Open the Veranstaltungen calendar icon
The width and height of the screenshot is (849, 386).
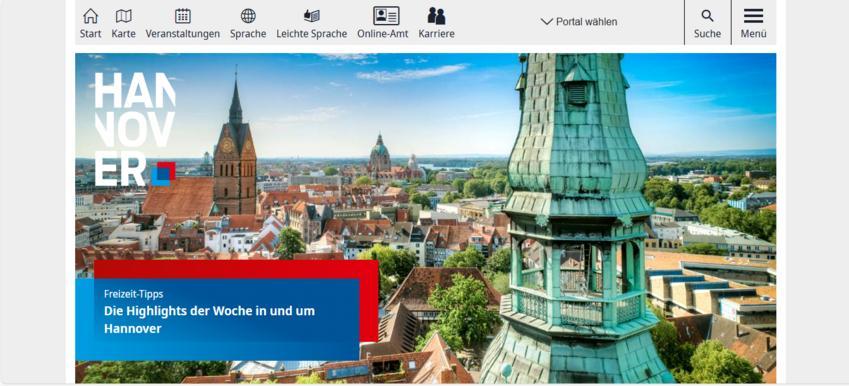coord(182,16)
